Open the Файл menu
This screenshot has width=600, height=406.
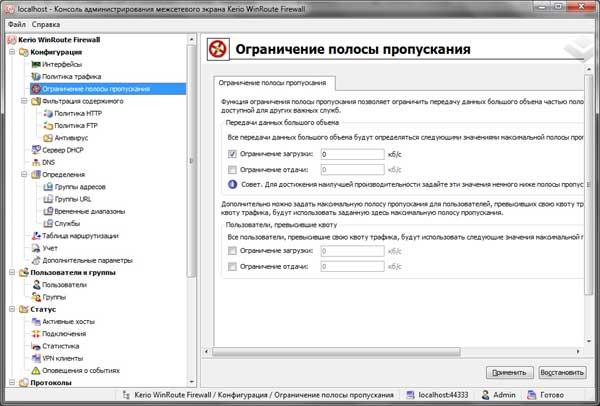pyautogui.click(x=17, y=24)
